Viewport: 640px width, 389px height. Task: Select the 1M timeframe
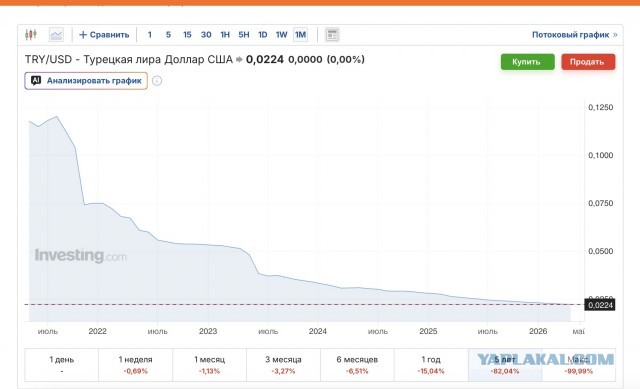point(300,35)
